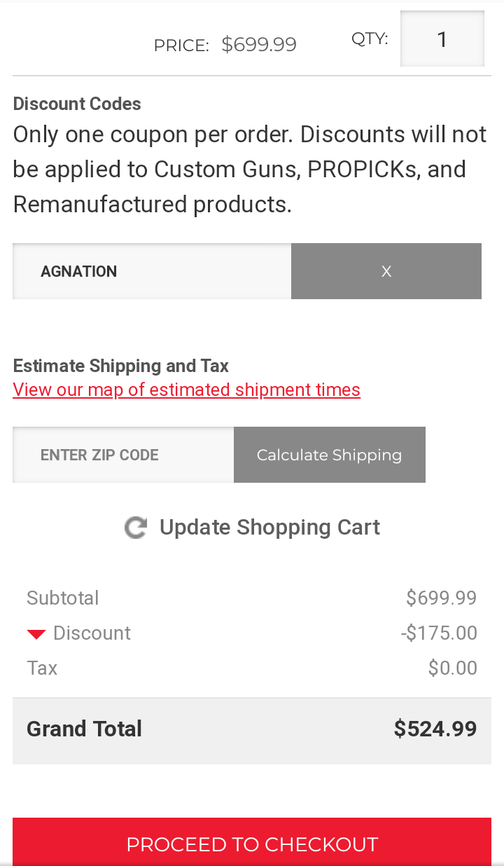
Task: Click the Grand Total $524.99 amount
Action: click(x=435, y=729)
